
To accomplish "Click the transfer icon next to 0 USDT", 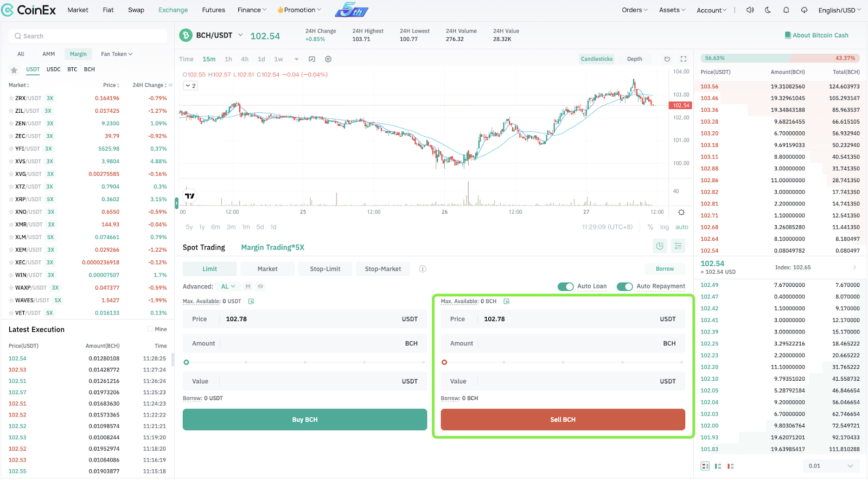I will (x=251, y=301).
